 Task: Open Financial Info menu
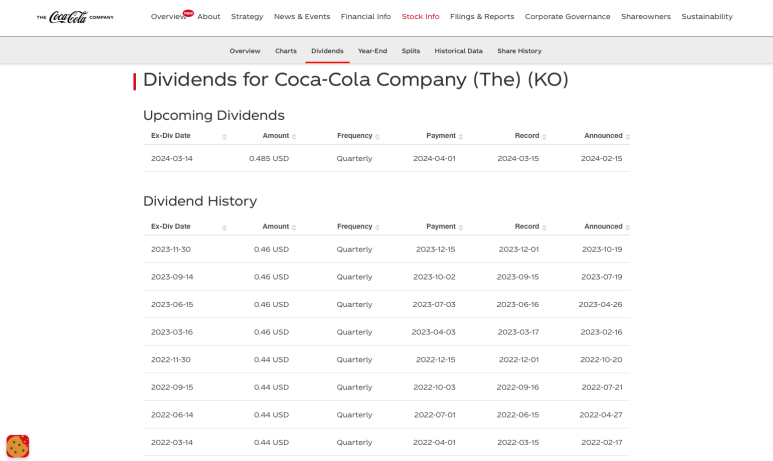click(x=366, y=16)
